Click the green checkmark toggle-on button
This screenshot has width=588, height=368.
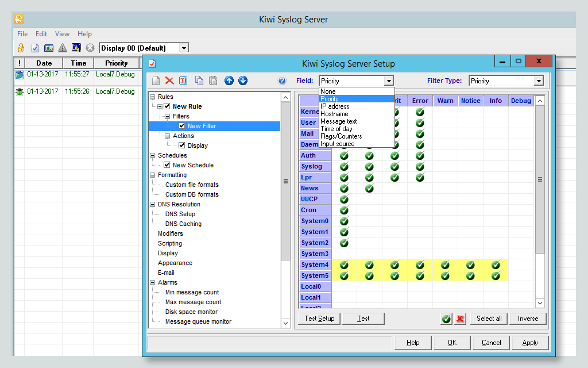tap(446, 319)
